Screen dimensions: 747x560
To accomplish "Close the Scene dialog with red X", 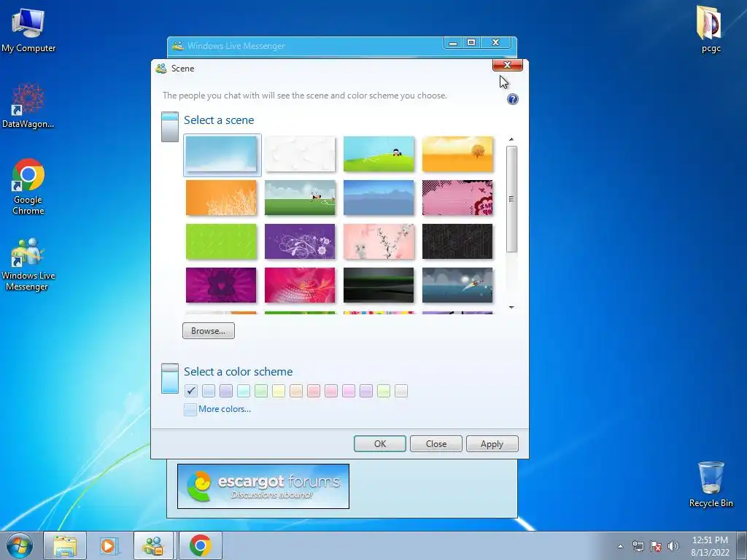I will coord(508,65).
